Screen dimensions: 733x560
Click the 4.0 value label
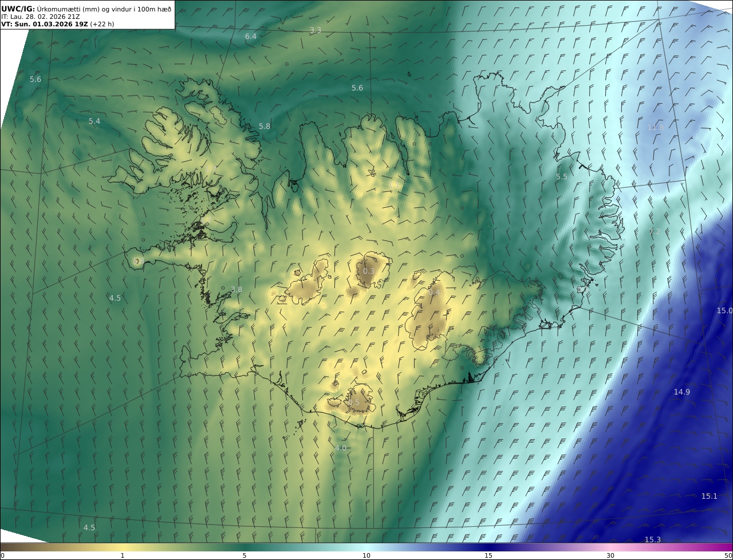click(340, 448)
